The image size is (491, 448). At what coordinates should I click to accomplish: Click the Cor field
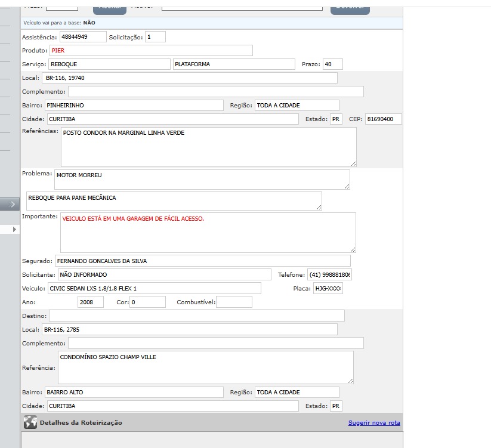[x=147, y=302]
